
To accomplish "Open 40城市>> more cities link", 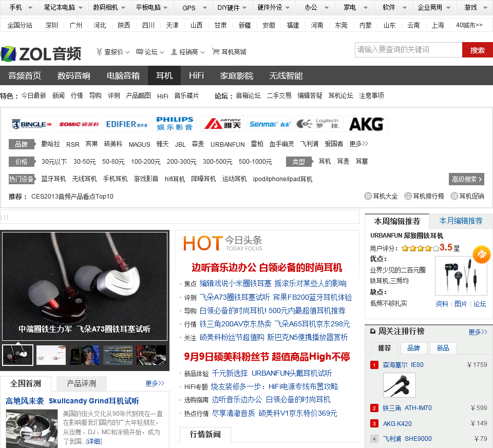I will coord(469,25).
